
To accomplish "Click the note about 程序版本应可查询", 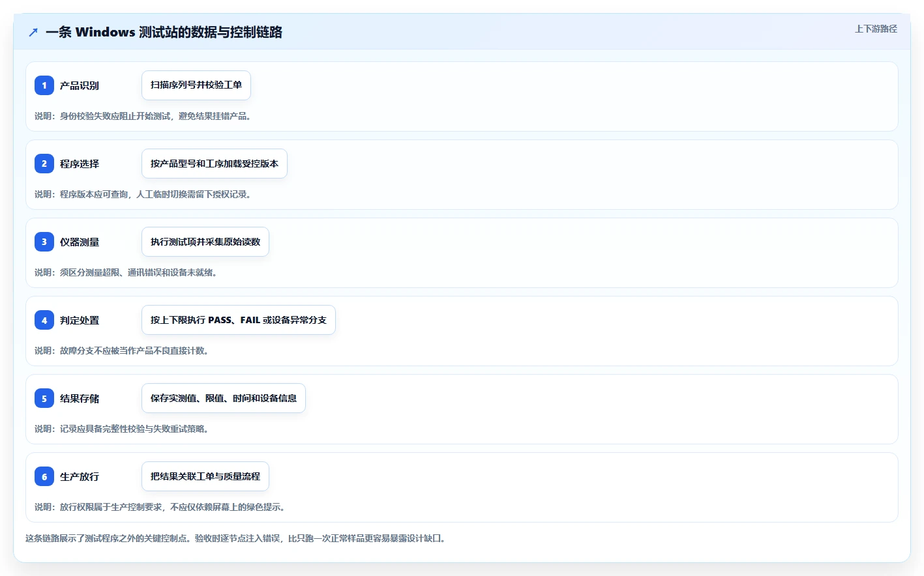I will (x=145, y=194).
